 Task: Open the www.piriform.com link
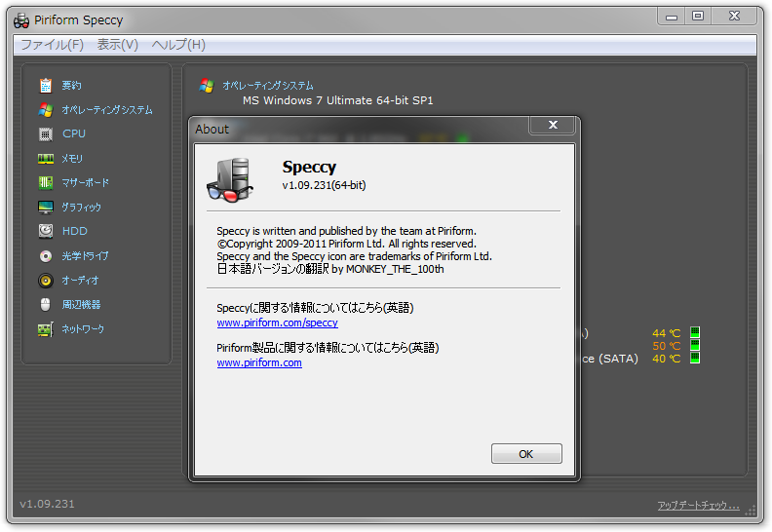[259, 362]
